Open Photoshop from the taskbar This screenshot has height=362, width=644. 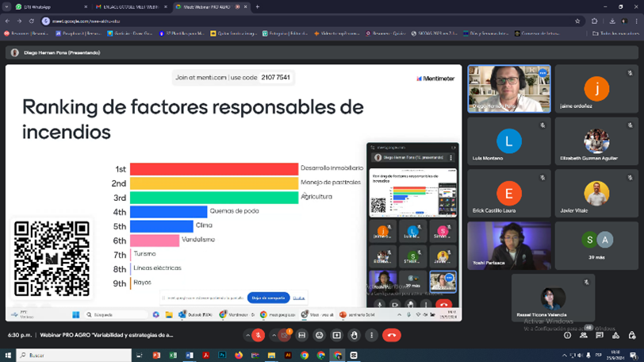[222, 356]
